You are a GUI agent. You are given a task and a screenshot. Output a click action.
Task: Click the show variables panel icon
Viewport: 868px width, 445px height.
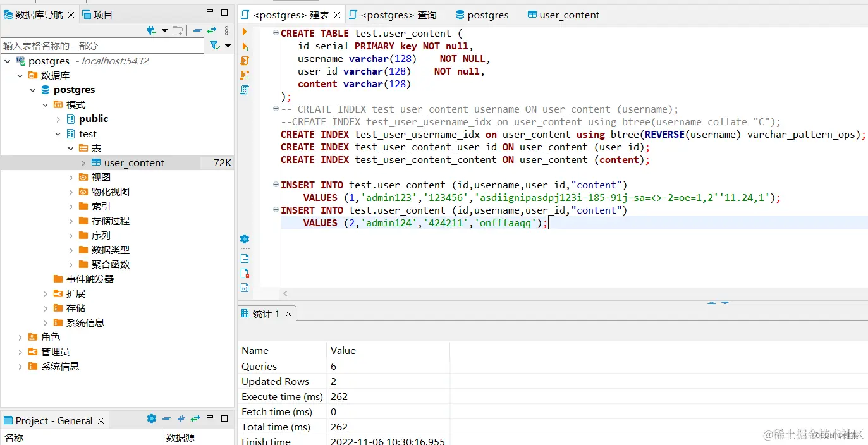(x=245, y=288)
